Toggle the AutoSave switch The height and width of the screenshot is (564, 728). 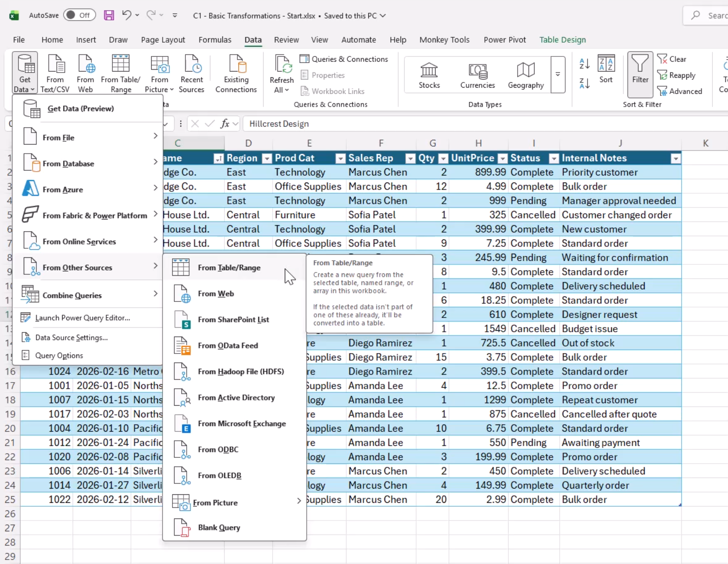pyautogui.click(x=79, y=15)
